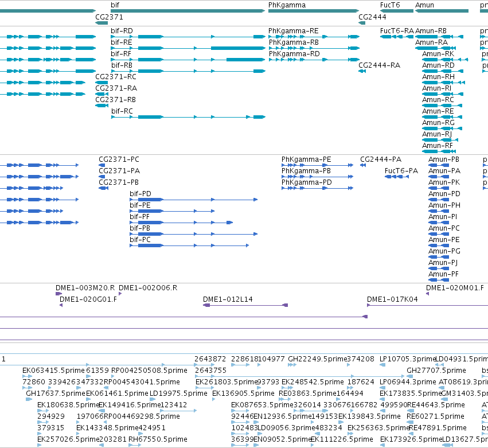
Task: Click protein Amun-PK
Action: (444, 182)
